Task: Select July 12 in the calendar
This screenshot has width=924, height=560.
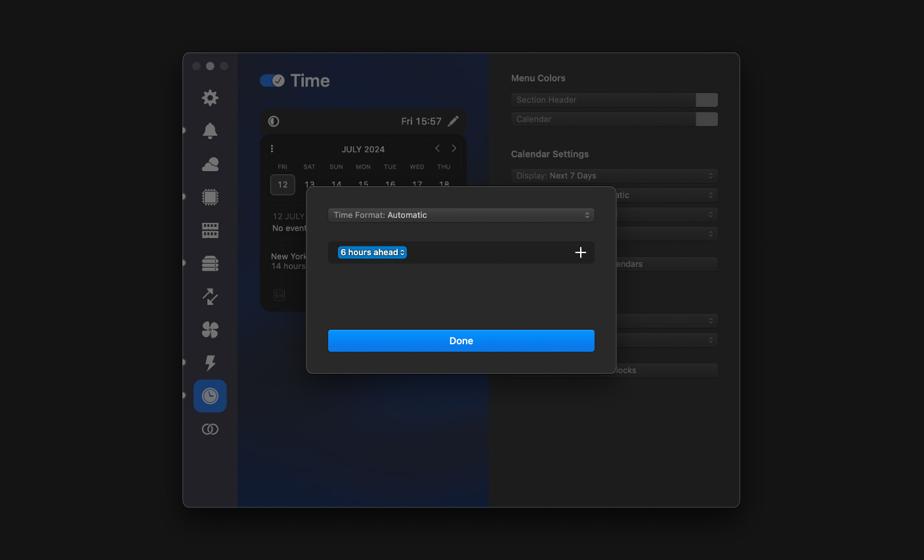Action: [x=283, y=185]
